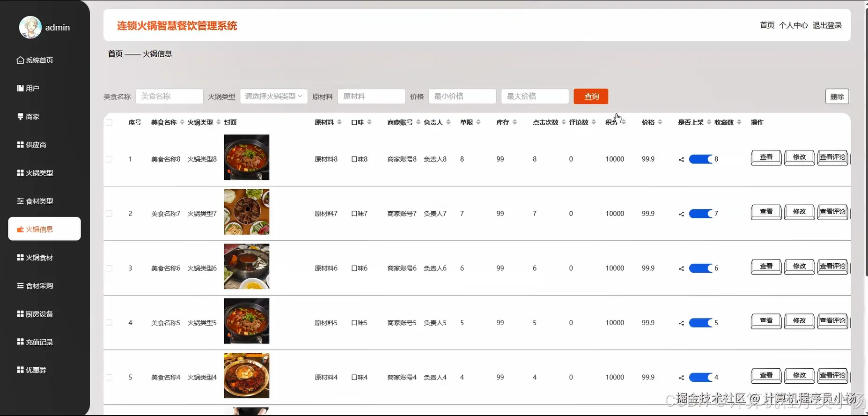Viewport: 868px width, 416px height.
Task: Click the orange 查询 button
Action: [591, 97]
